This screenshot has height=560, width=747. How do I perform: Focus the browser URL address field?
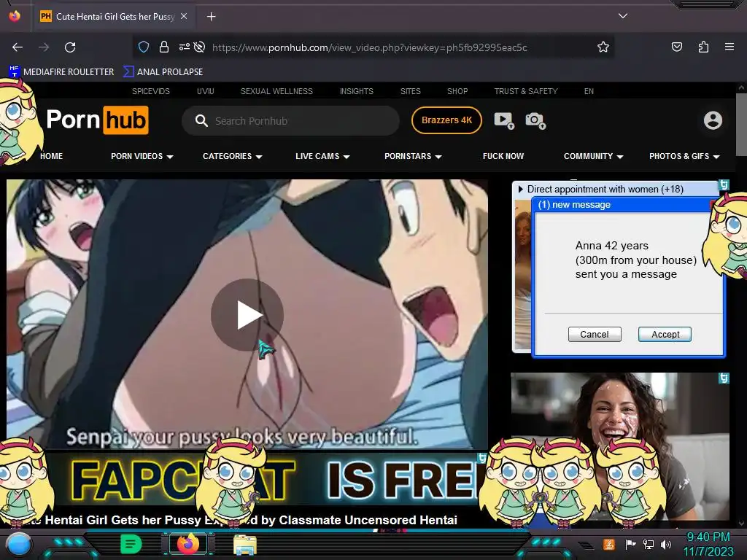pyautogui.click(x=369, y=47)
